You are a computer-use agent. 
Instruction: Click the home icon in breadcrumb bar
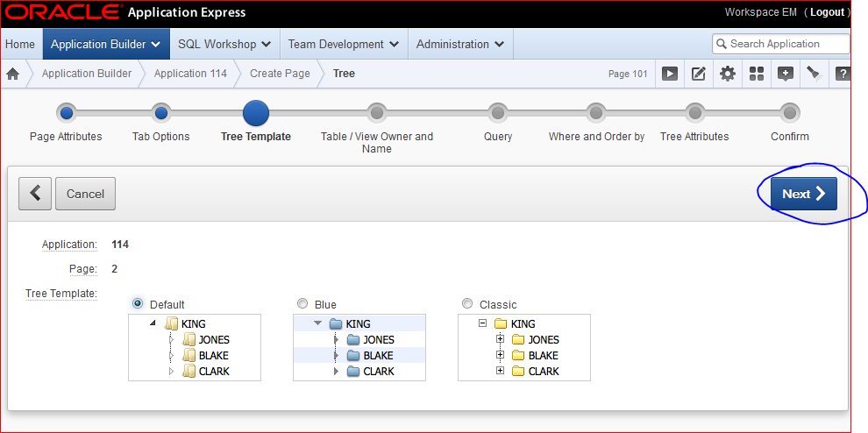pos(12,74)
